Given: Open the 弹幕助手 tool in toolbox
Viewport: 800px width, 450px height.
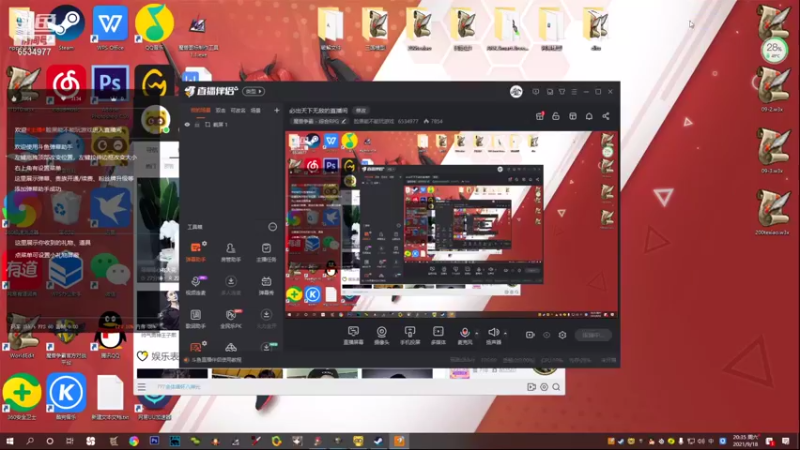Looking at the screenshot, I should [195, 252].
